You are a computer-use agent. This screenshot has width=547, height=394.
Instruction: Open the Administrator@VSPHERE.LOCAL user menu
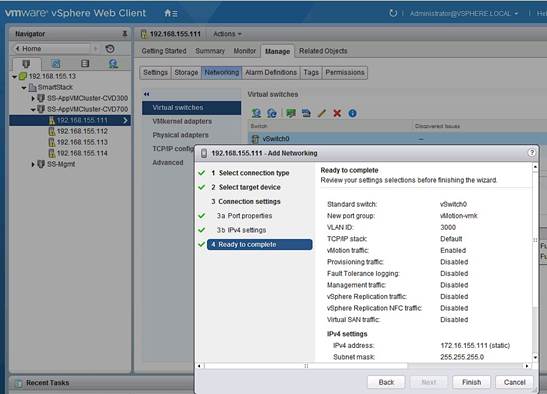(x=464, y=13)
